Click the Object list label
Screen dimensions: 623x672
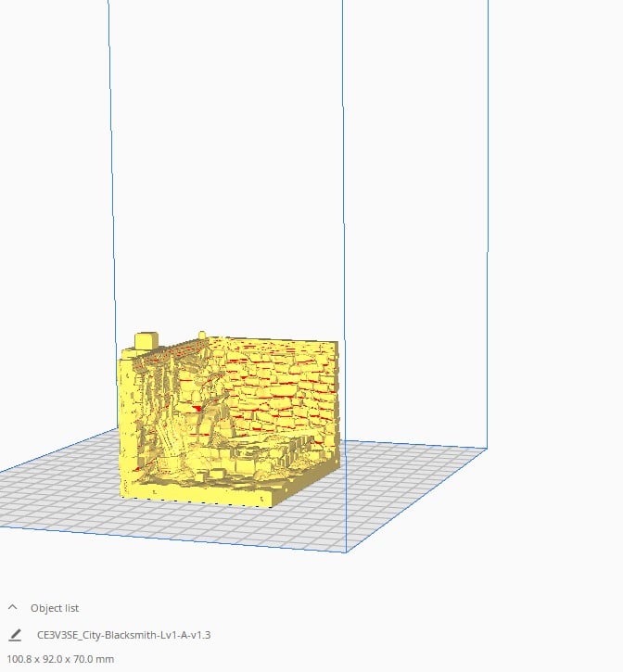[55, 608]
